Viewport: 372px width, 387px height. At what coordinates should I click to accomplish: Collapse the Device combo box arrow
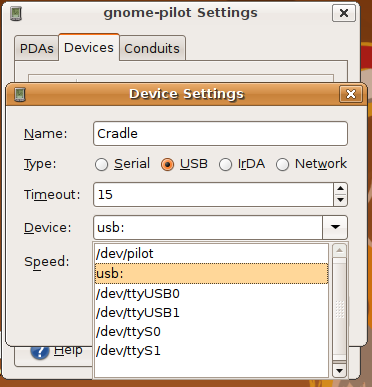tap(335, 227)
